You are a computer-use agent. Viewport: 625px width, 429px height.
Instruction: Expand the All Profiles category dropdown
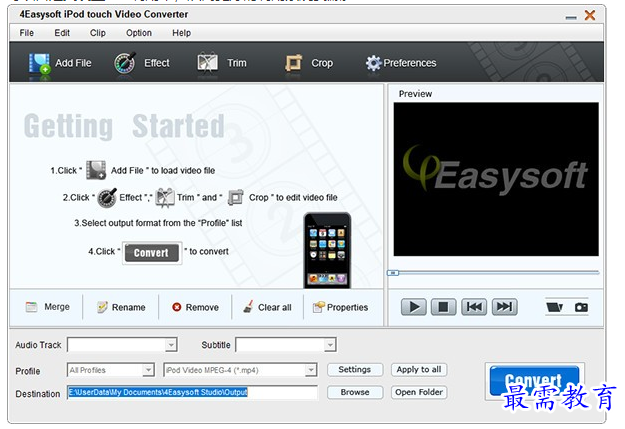click(x=148, y=370)
